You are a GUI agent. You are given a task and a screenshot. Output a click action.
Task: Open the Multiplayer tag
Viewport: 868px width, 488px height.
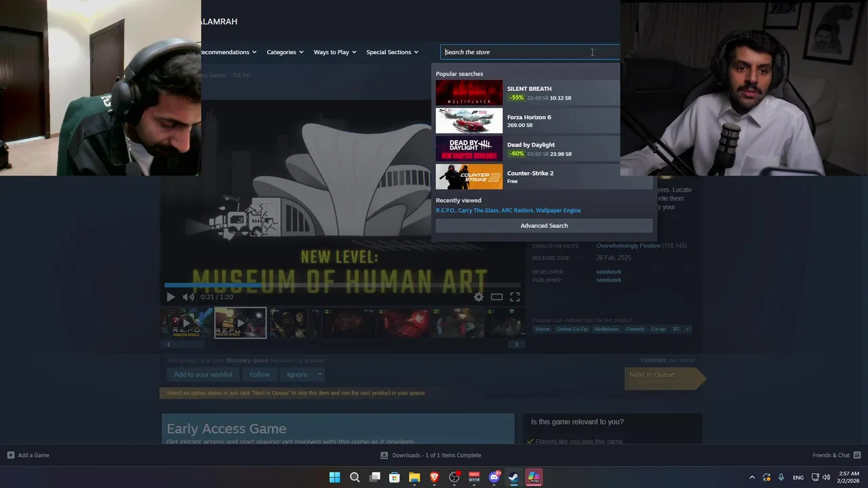(606, 329)
